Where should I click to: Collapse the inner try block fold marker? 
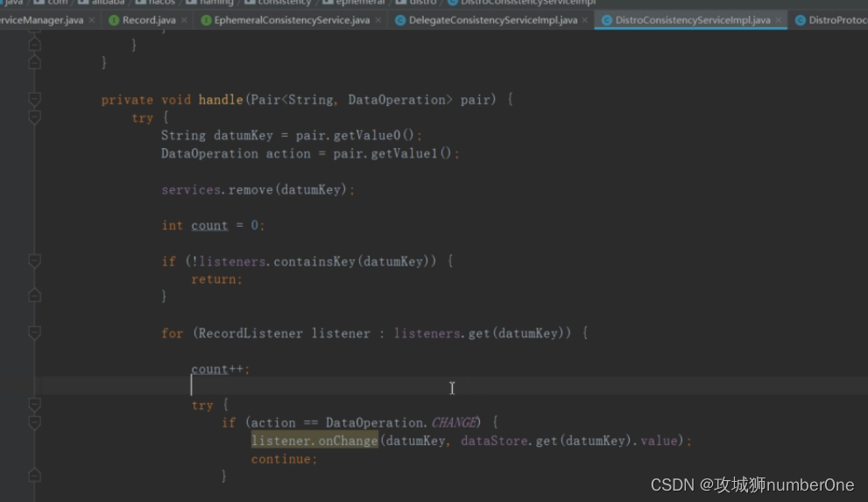click(x=34, y=405)
